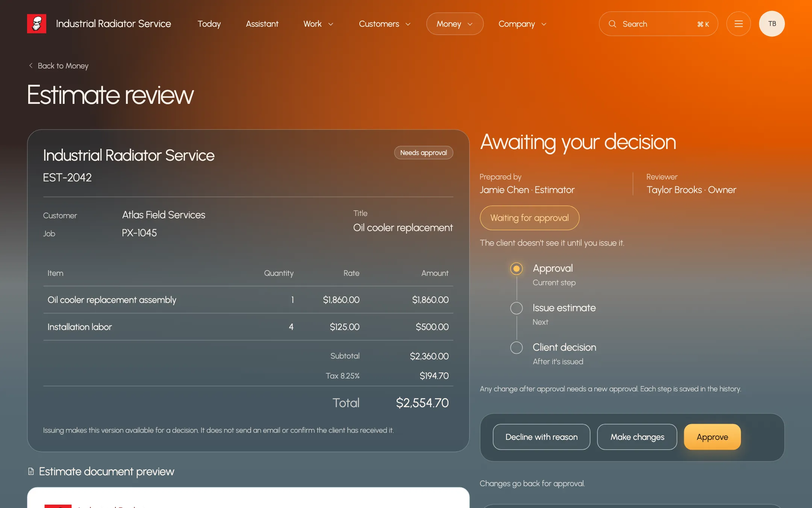Expand the Work menu chevron
812x508 pixels.
click(x=331, y=24)
